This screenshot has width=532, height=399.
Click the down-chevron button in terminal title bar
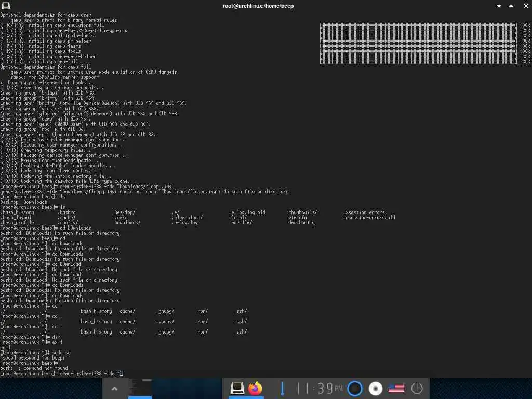[x=499, y=6]
